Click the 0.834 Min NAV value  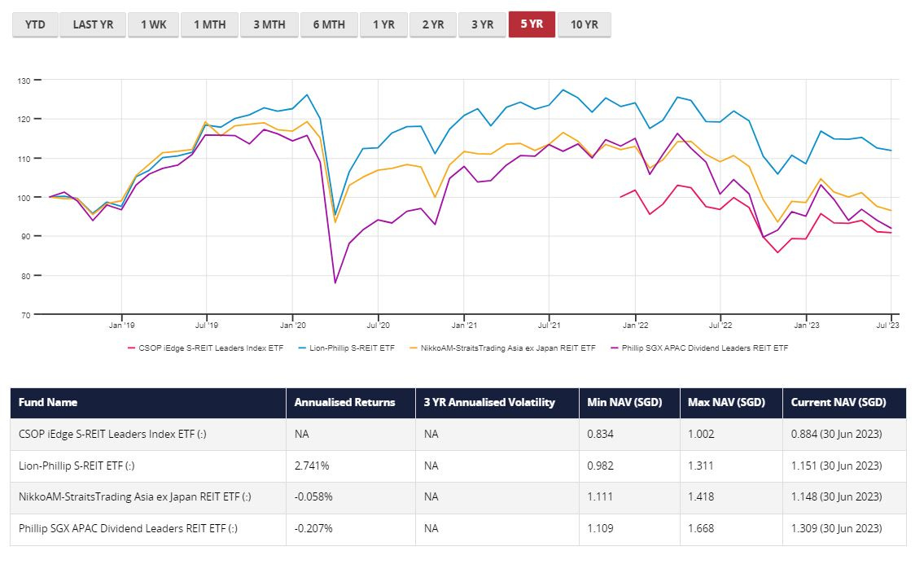[600, 435]
